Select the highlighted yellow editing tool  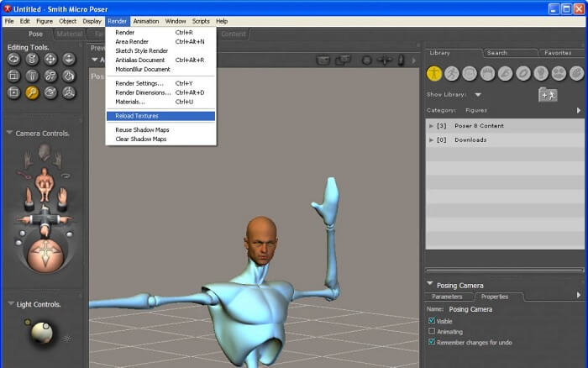(33, 92)
